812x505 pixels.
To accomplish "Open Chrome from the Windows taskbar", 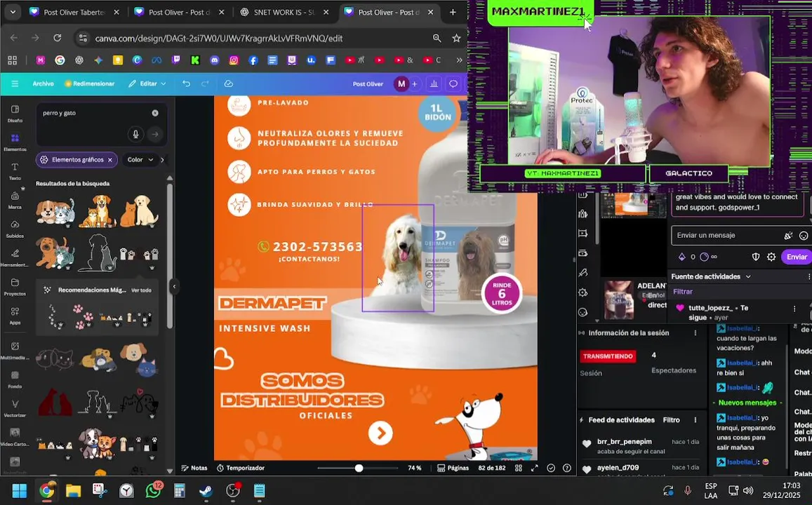I will 46,490.
